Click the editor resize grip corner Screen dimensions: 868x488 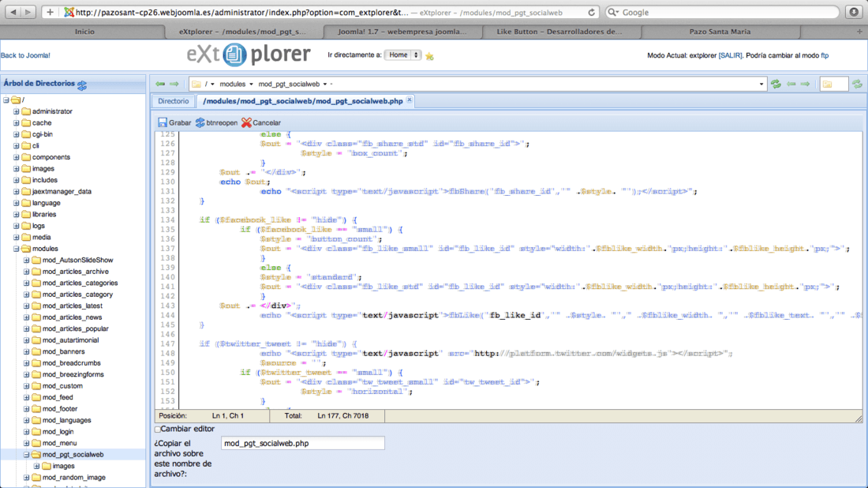pos(859,419)
